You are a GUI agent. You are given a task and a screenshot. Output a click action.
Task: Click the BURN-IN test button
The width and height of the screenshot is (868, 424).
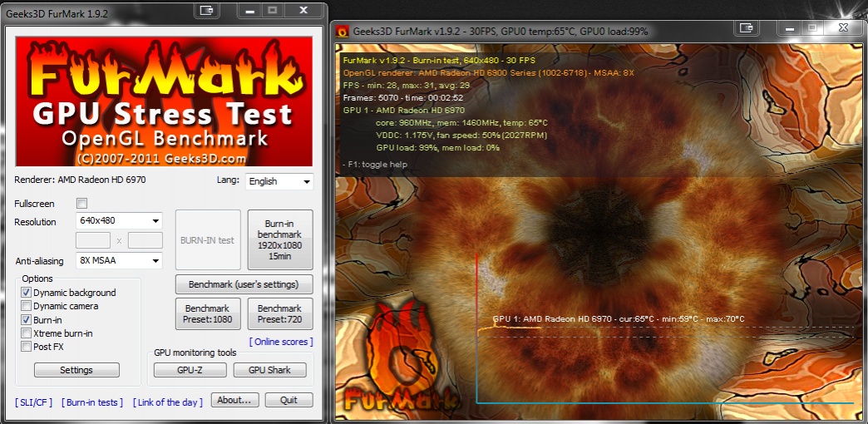click(208, 240)
